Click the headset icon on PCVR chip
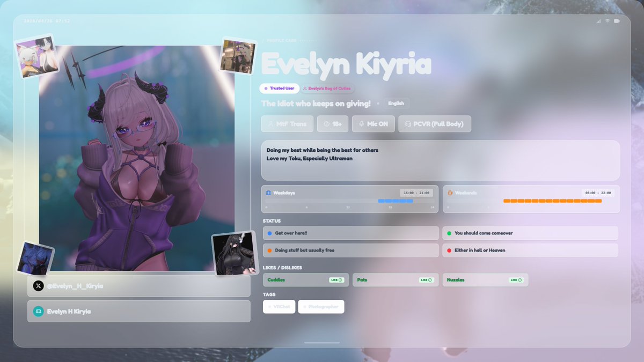This screenshot has height=362, width=644. (408, 124)
